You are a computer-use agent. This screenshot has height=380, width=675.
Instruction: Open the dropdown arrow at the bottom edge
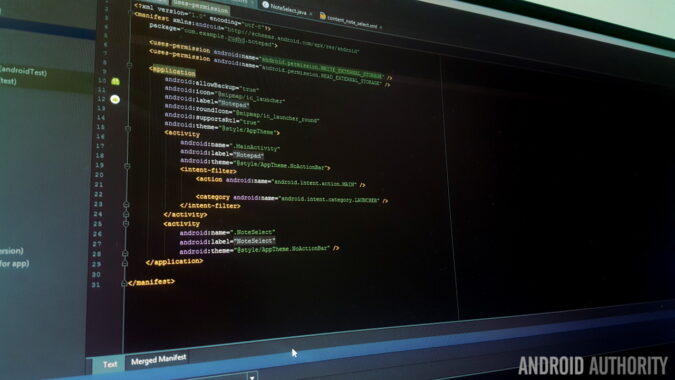tap(252, 377)
